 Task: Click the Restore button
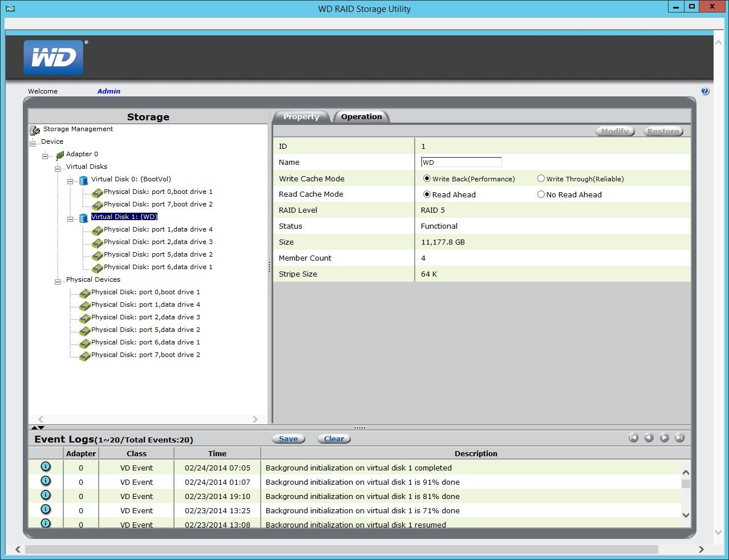click(x=663, y=131)
